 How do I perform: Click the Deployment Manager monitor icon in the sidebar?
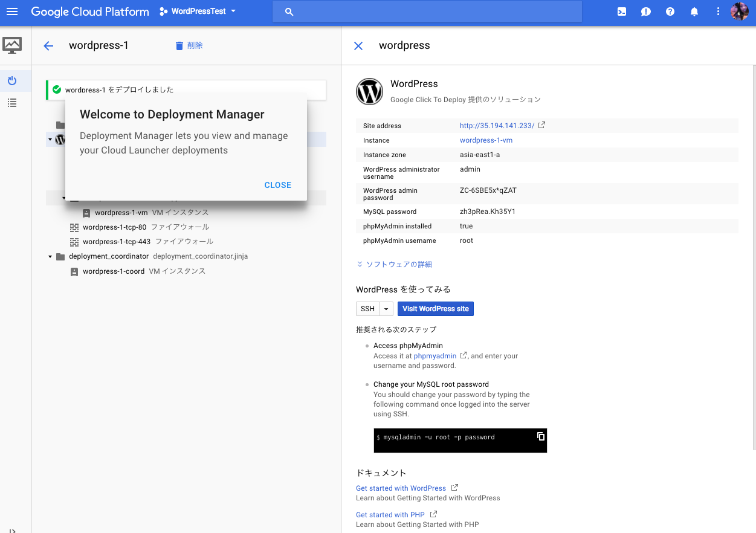tap(12, 45)
